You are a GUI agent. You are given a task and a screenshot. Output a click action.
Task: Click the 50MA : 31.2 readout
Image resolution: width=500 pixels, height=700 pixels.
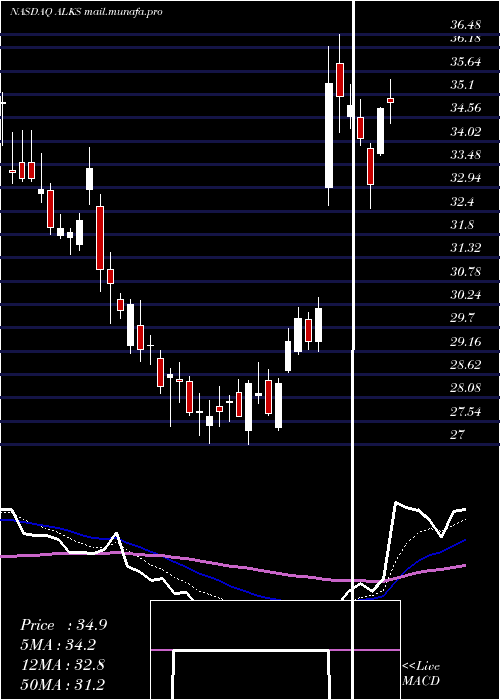pyautogui.click(x=63, y=684)
